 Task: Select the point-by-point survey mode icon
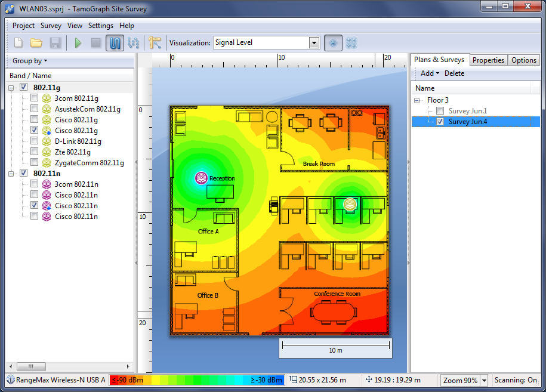(x=133, y=43)
